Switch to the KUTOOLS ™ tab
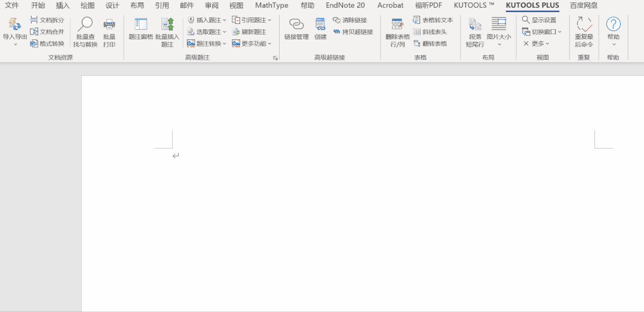This screenshot has height=312, width=644. 474,6
